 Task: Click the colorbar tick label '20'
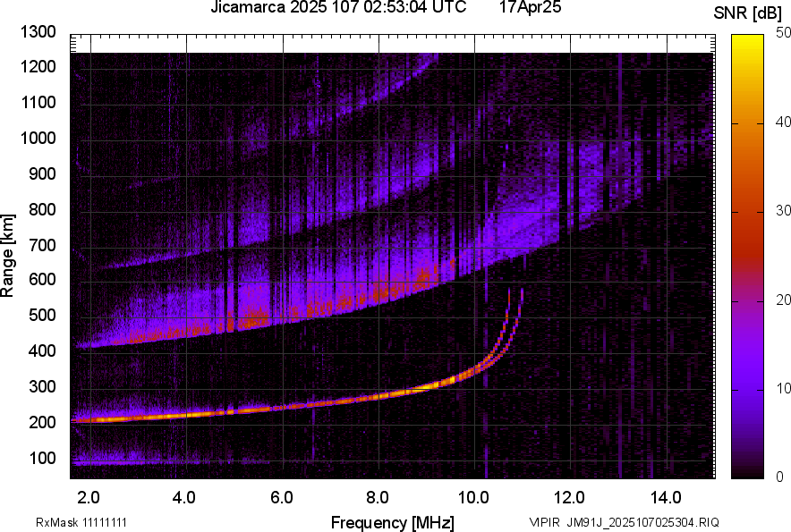(783, 300)
